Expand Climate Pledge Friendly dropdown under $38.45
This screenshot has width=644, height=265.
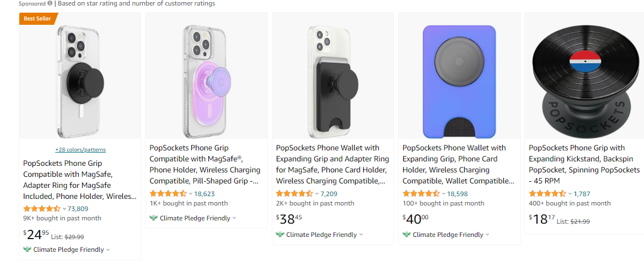[361, 235]
